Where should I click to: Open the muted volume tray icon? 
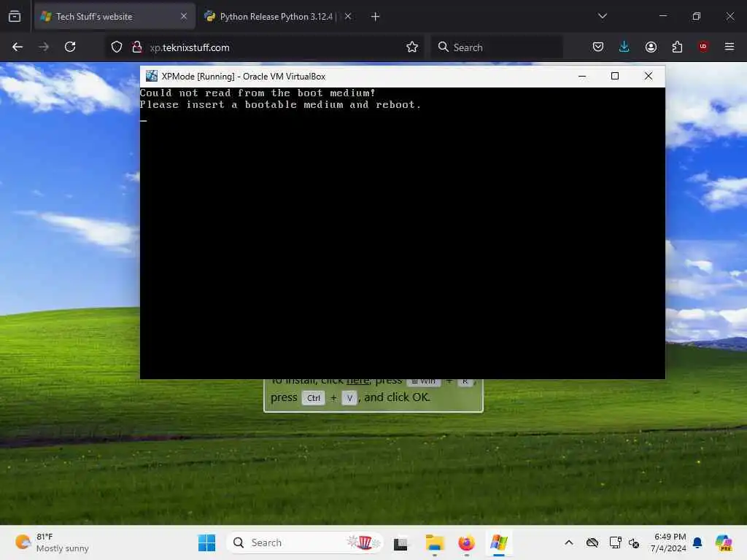(x=634, y=542)
